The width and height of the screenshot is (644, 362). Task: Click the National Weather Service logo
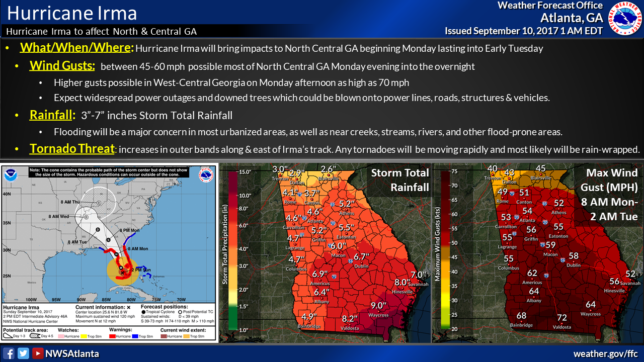(x=625, y=19)
